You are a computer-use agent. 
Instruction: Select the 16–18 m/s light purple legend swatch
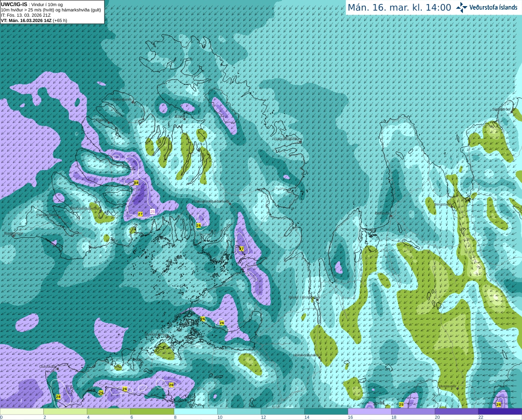[369, 411]
